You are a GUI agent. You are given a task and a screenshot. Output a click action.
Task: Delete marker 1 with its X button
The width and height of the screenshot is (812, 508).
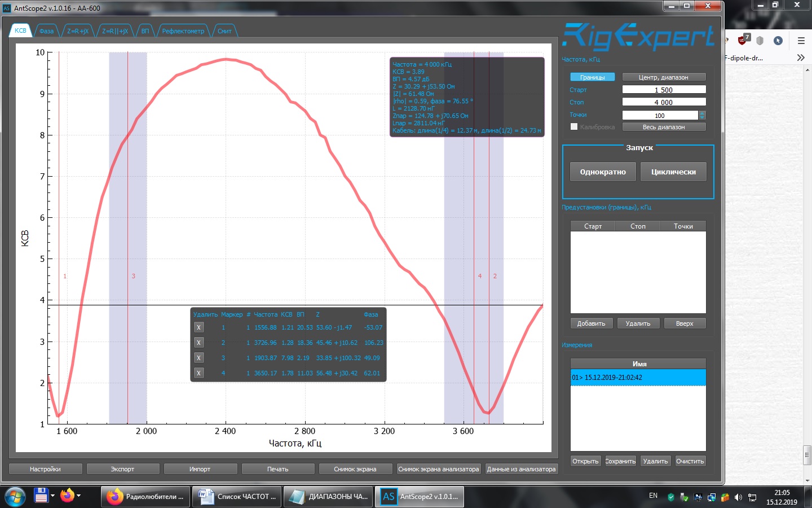(x=198, y=327)
